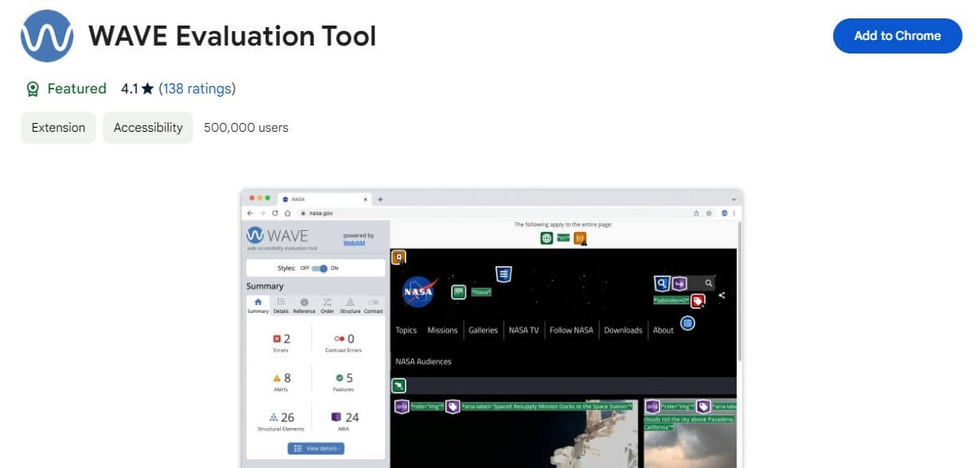
Task: Open the 138 ratings link
Action: tap(197, 89)
